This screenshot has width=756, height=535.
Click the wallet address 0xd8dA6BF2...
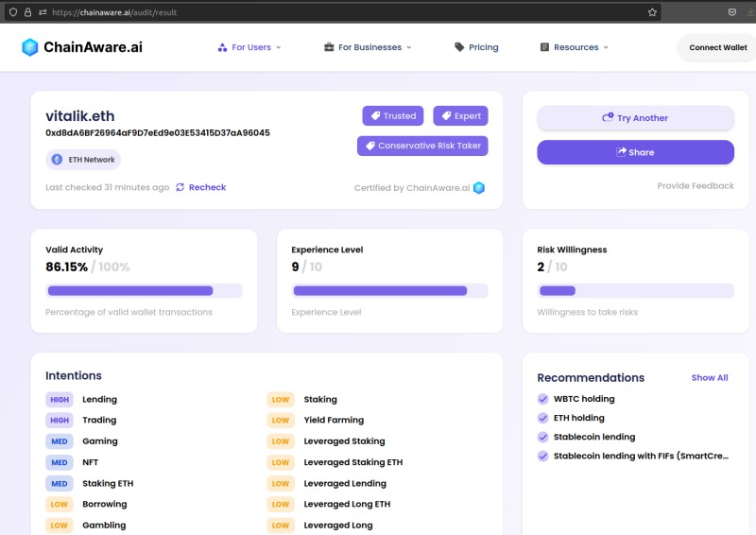pos(158,132)
